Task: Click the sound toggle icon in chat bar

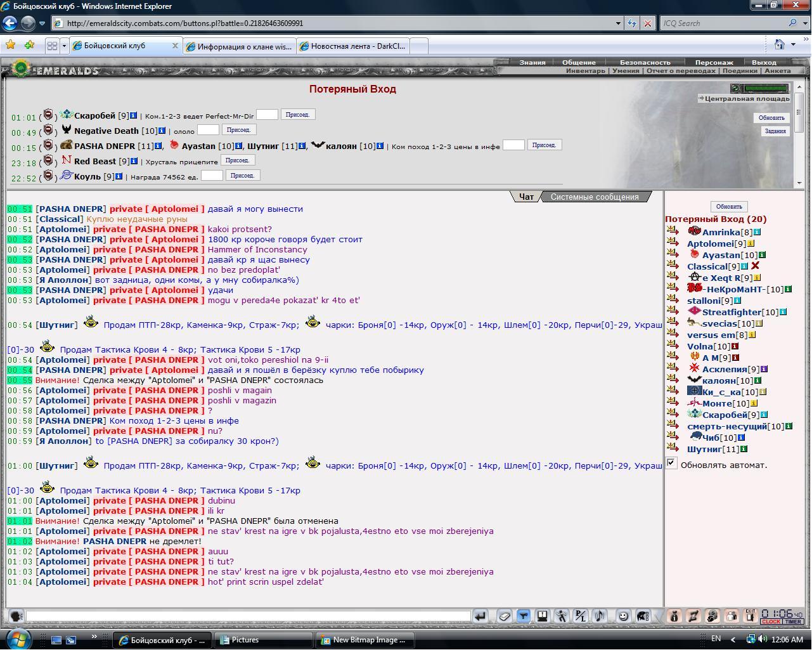Action: 600,616
